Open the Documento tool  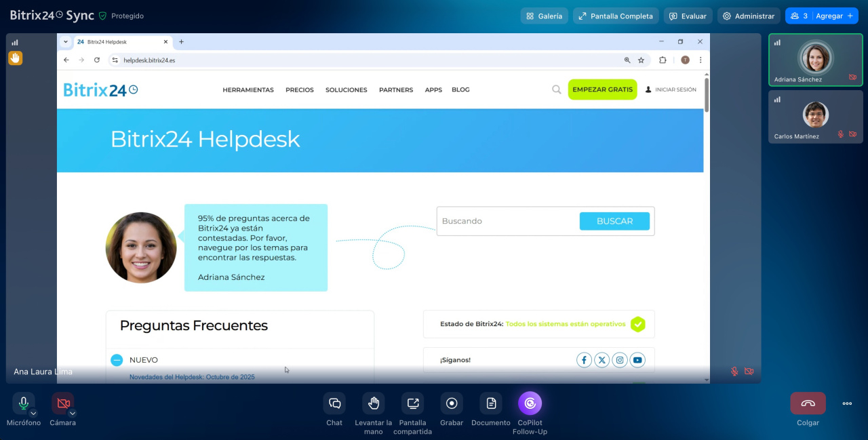tap(491, 403)
